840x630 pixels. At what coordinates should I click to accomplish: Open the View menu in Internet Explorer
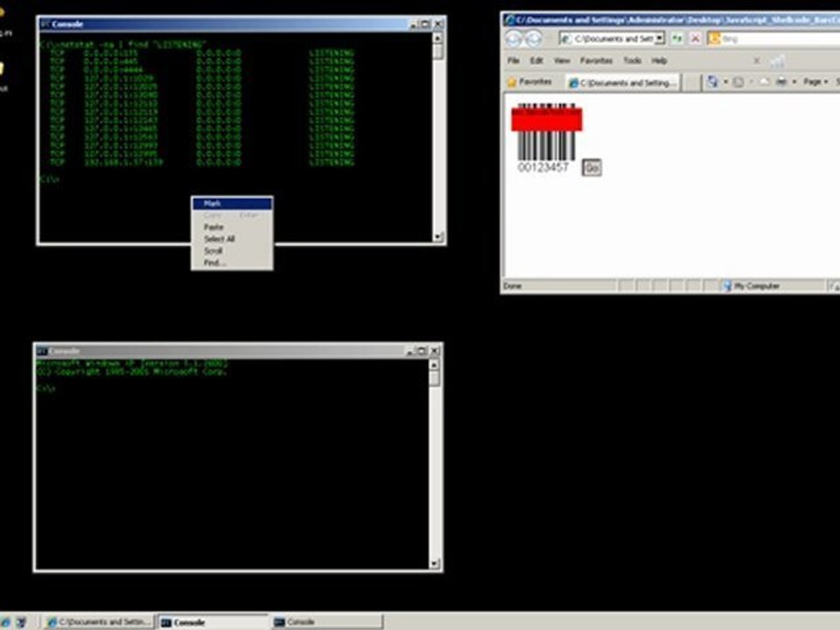[x=562, y=60]
